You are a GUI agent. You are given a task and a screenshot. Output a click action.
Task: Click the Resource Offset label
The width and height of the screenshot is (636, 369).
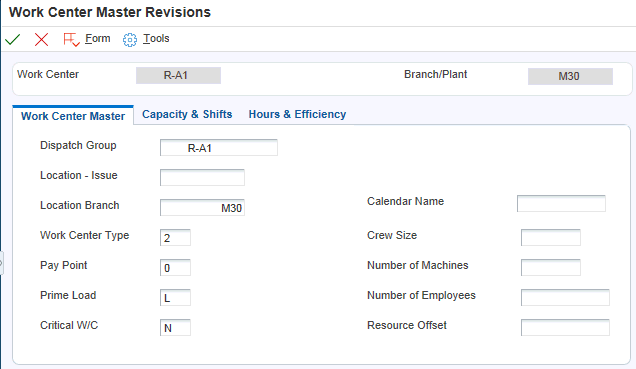pos(407,325)
